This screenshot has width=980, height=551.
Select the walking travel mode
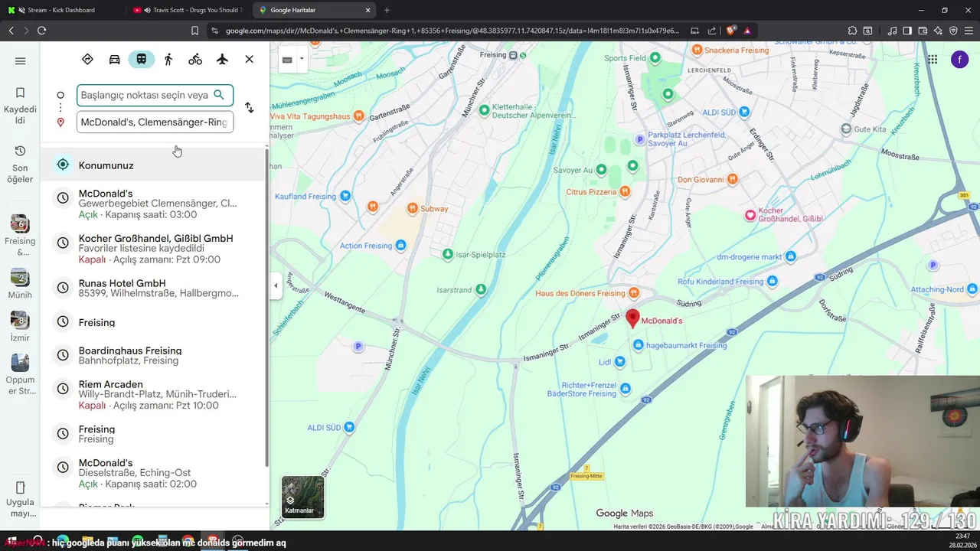(168, 59)
